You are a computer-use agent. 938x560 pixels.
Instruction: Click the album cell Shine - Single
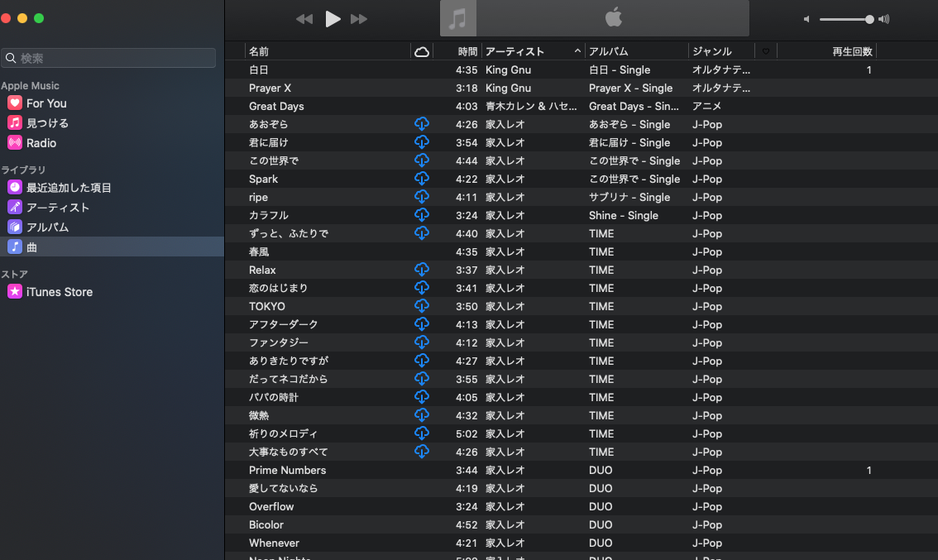pyautogui.click(x=624, y=215)
